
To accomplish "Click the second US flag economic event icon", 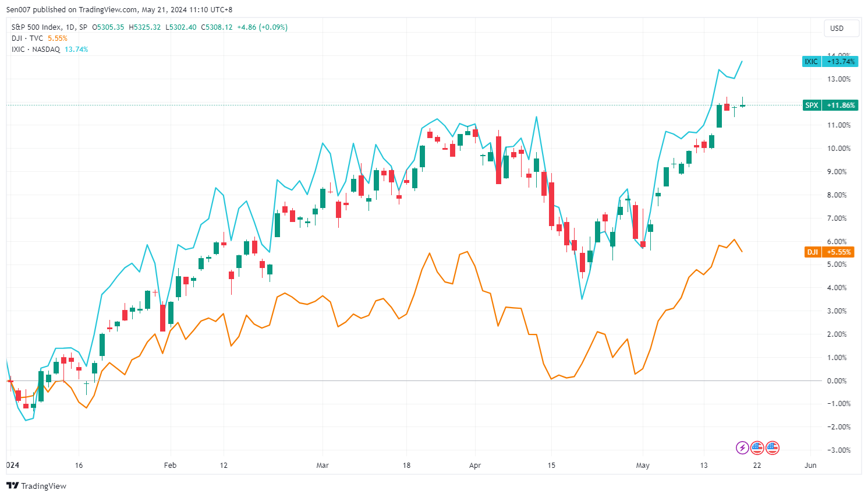I will click(772, 447).
